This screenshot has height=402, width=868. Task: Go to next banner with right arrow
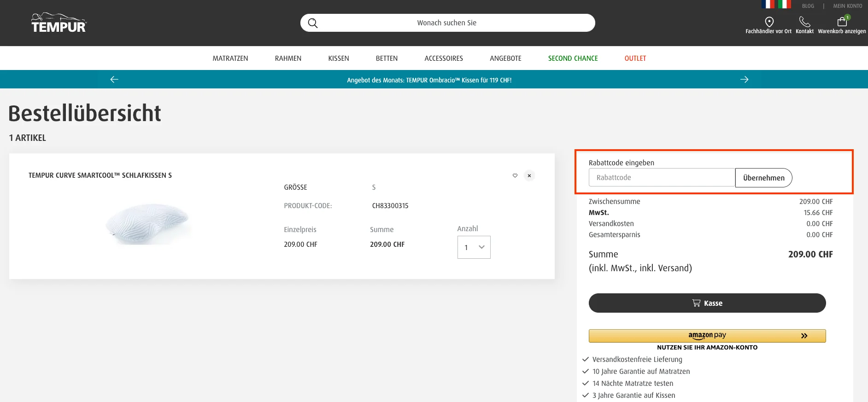pyautogui.click(x=744, y=80)
